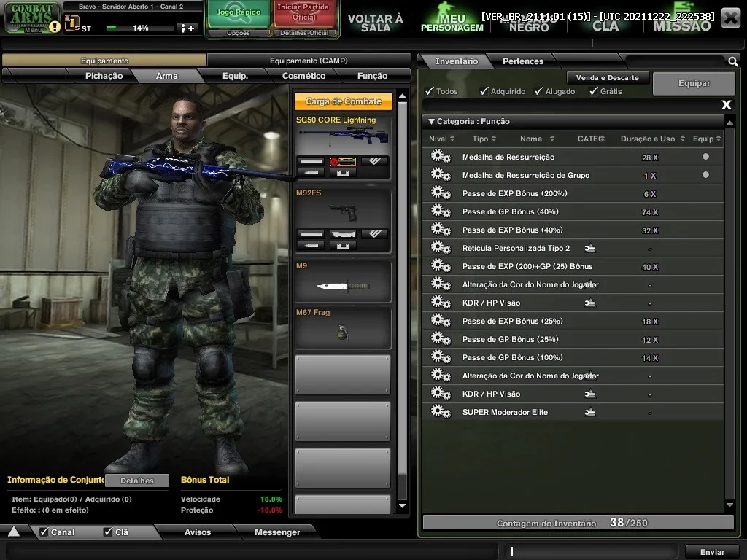Select the M67 Frag grenade slot

coord(343,327)
